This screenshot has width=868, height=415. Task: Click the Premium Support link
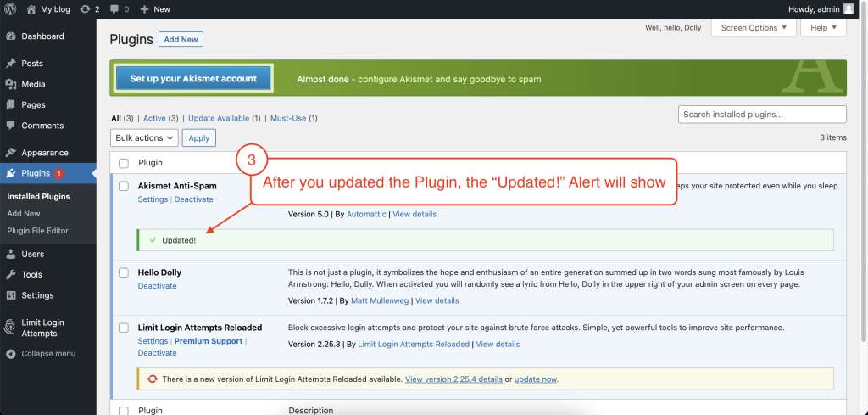[209, 341]
